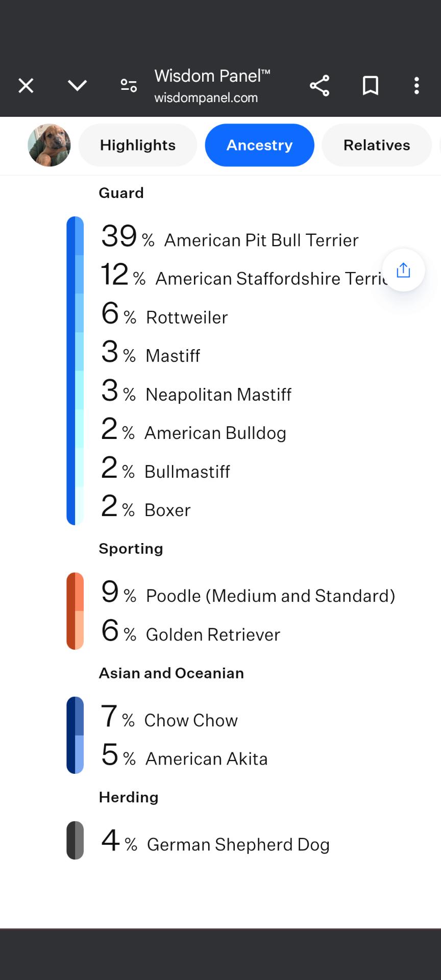Open the Chow Chow breed result
The height and width of the screenshot is (980, 441).
[190, 720]
